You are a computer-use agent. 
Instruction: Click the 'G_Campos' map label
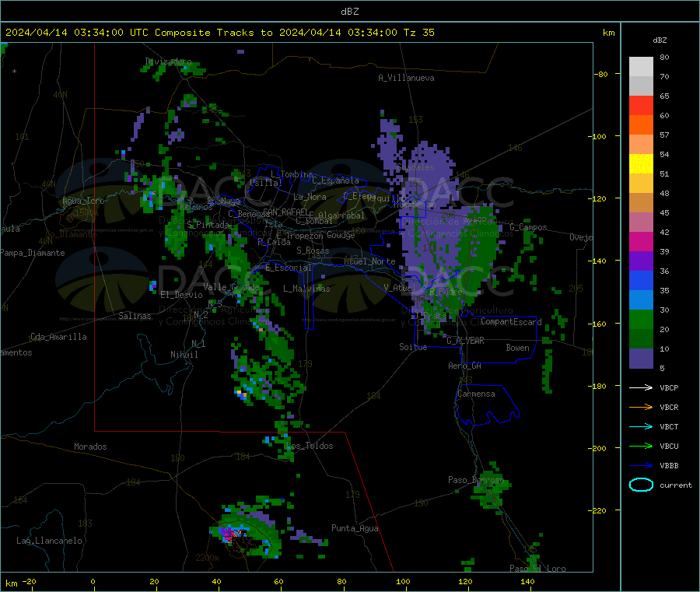click(528, 227)
